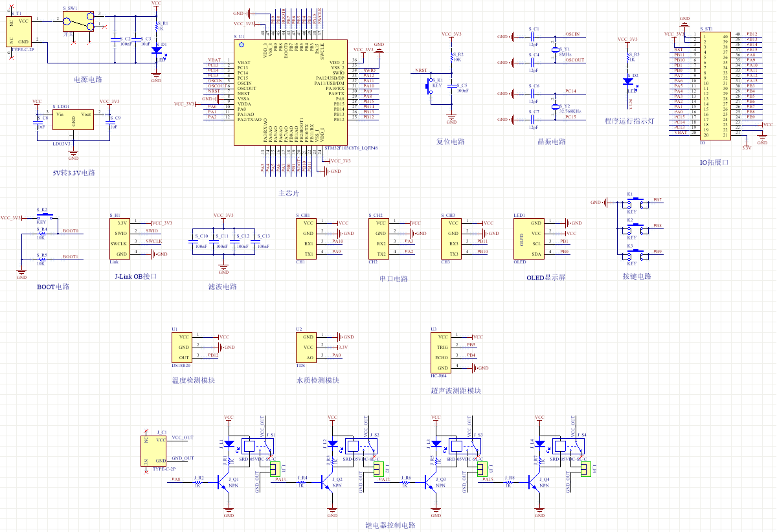Select the S_D1 power LED symbol

pos(156,50)
